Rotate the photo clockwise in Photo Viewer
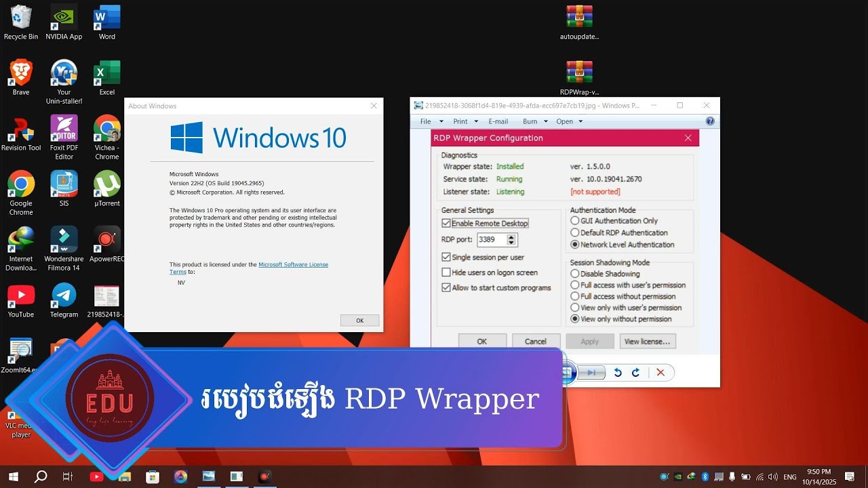The image size is (868, 488). click(x=635, y=372)
